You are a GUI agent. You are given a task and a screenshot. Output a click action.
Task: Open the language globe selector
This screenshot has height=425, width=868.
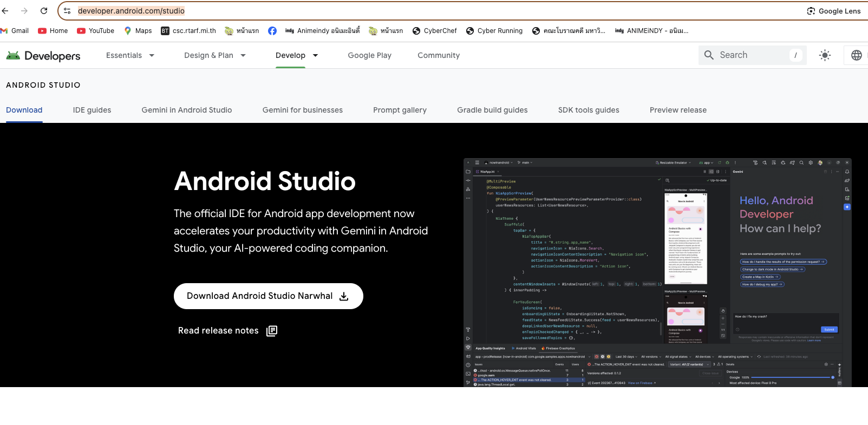point(856,55)
